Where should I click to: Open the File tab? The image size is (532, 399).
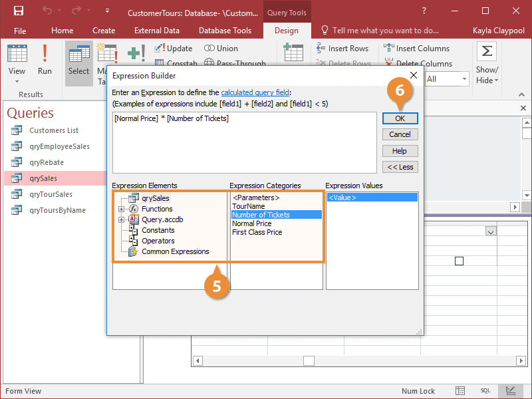[20, 31]
